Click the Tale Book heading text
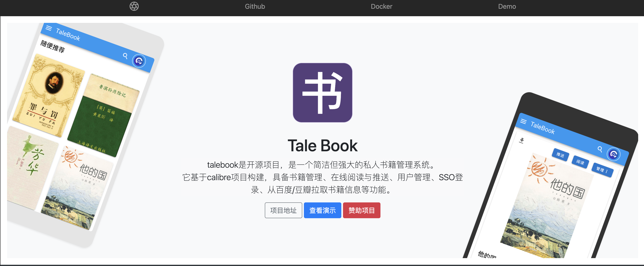Image resolution: width=644 pixels, height=266 pixels. coord(322,146)
